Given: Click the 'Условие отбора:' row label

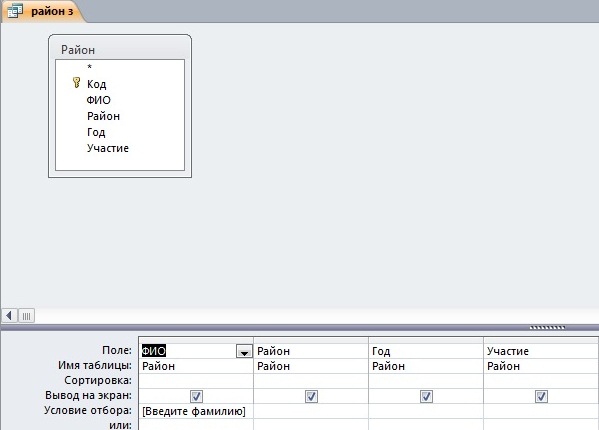Looking at the screenshot, I should coord(88,411).
